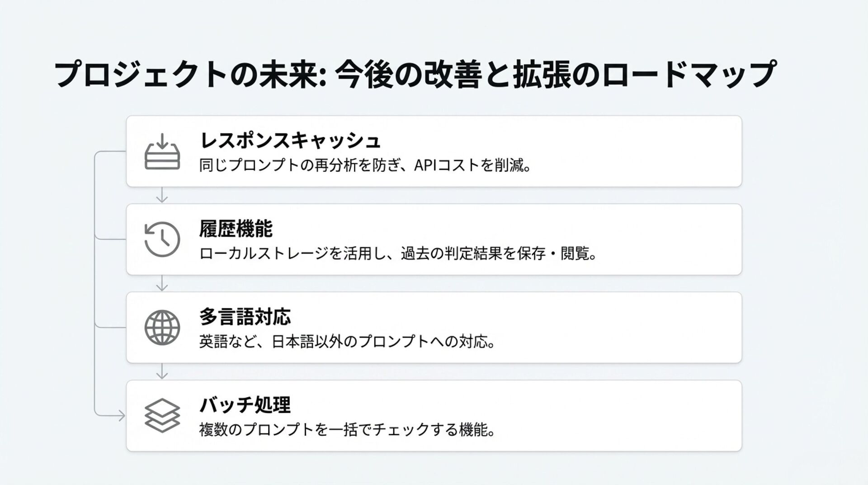Viewport: 868px width, 485px height.
Task: Click the description about 日本語以外のプロンプト
Action: pos(347,342)
